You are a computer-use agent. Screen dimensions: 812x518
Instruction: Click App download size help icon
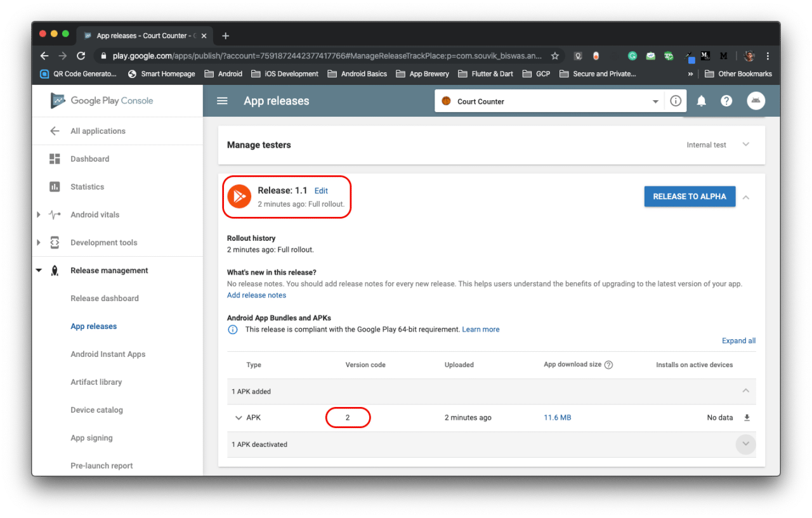point(608,365)
